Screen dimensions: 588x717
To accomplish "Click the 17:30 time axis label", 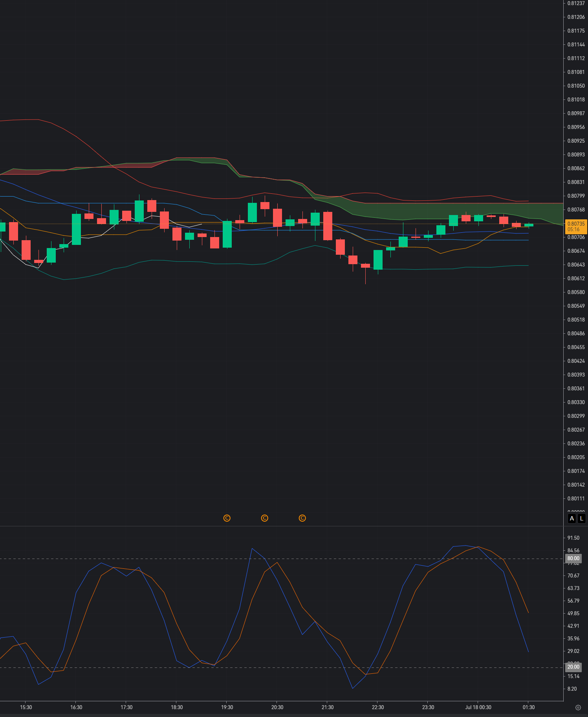I will coord(126,707).
